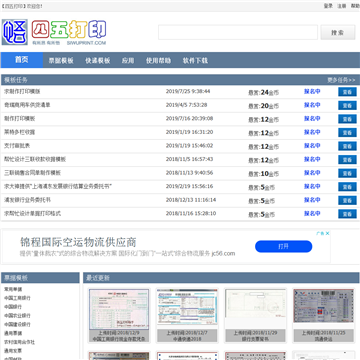Click 查看 in the 2018/11/16 15:28:10 row
Screen dimensions: 360x360
(347, 214)
